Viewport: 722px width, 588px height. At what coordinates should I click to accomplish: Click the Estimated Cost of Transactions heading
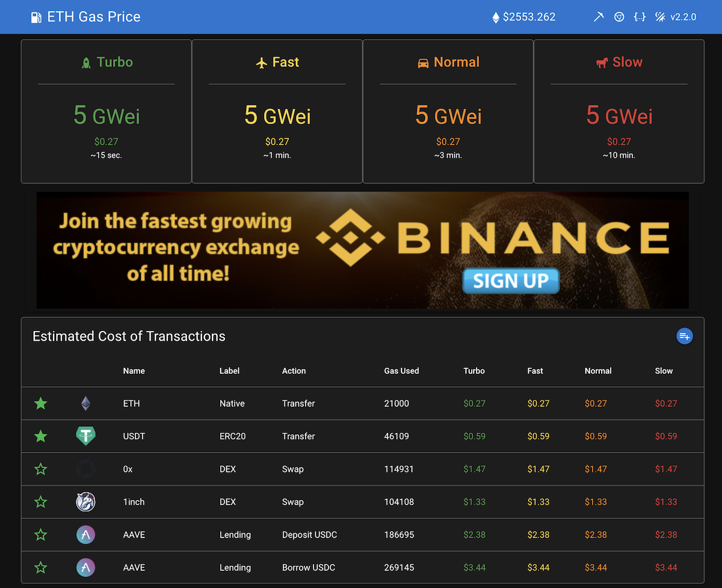pyautogui.click(x=129, y=336)
